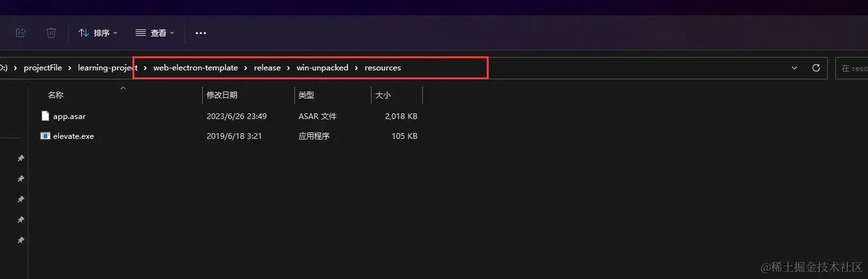This screenshot has width=868, height=279.
Task: Select the app.asar file icon
Action: pyautogui.click(x=45, y=116)
